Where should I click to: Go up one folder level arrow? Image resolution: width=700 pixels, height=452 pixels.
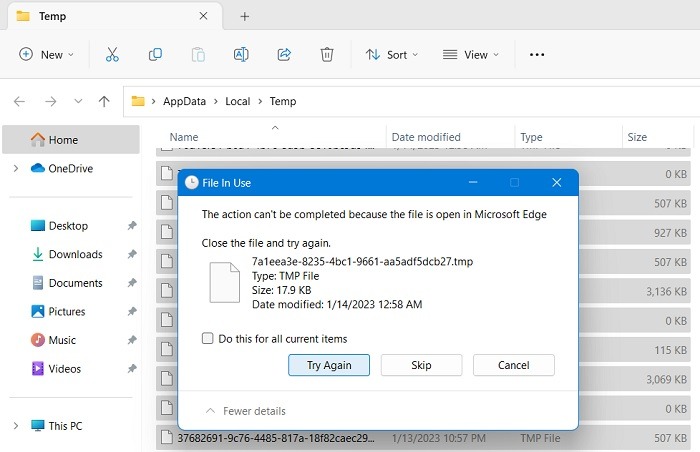(104, 101)
